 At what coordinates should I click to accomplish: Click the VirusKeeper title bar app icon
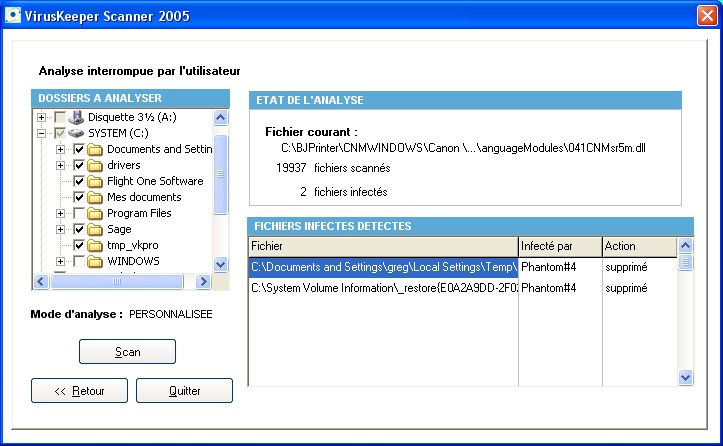click(x=13, y=15)
